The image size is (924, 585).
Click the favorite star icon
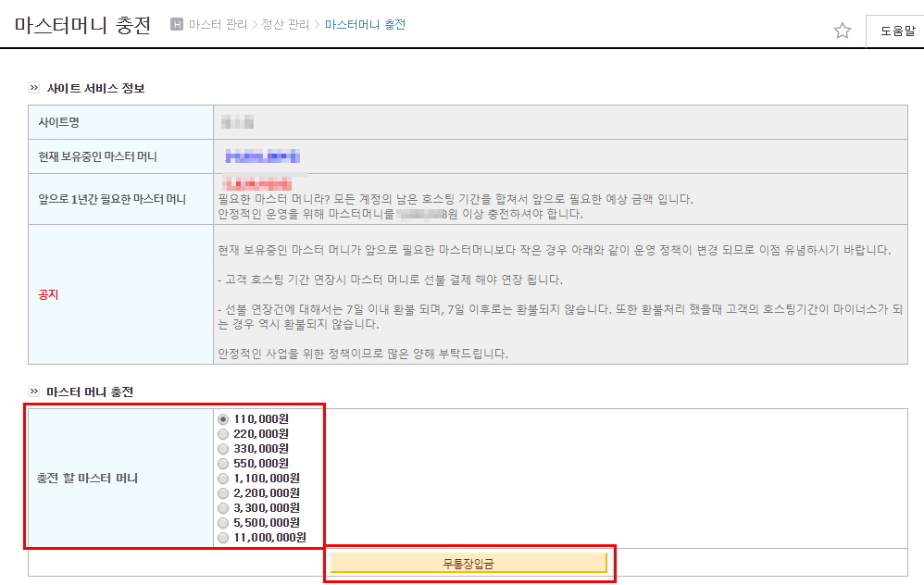(x=843, y=30)
